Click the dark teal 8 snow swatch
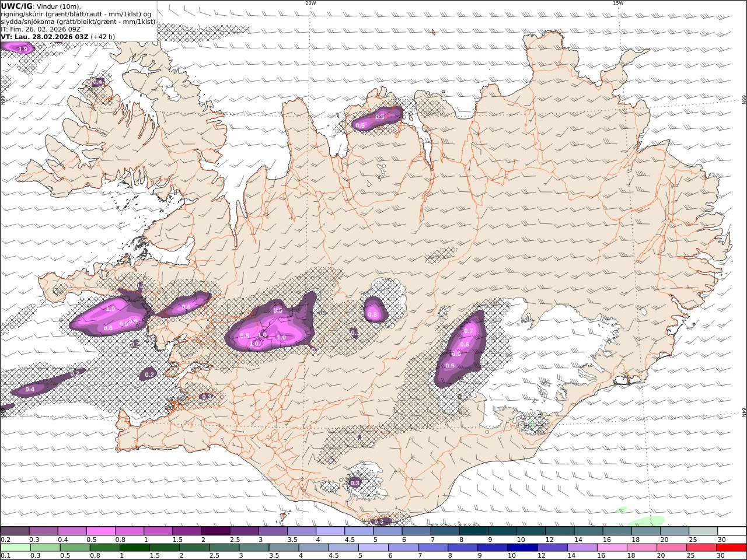Image resolution: width=747 pixels, height=560 pixels. point(473,531)
